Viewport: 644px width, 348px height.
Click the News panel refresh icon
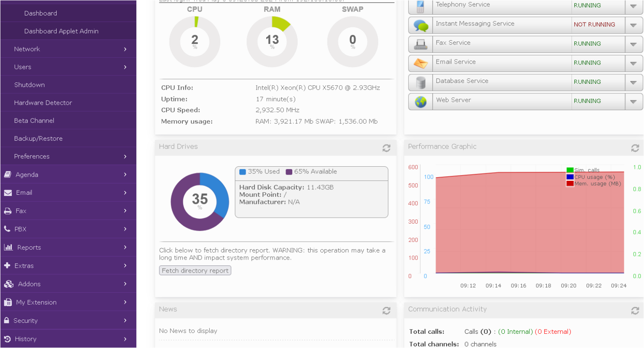point(386,310)
